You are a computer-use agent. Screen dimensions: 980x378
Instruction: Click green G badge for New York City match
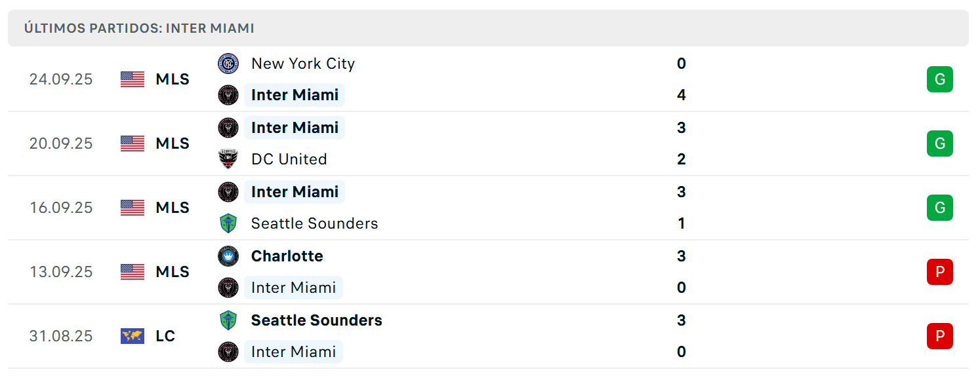(x=939, y=79)
